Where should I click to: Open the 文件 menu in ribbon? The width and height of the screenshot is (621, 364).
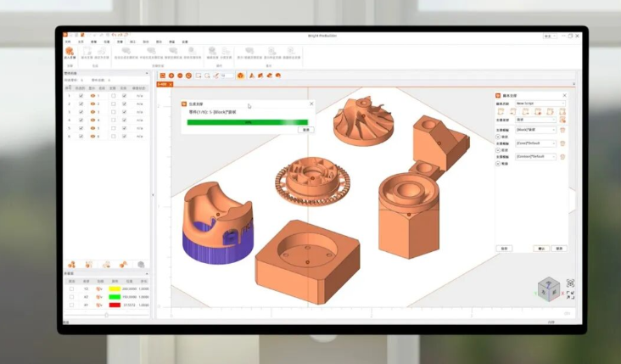tap(68, 42)
